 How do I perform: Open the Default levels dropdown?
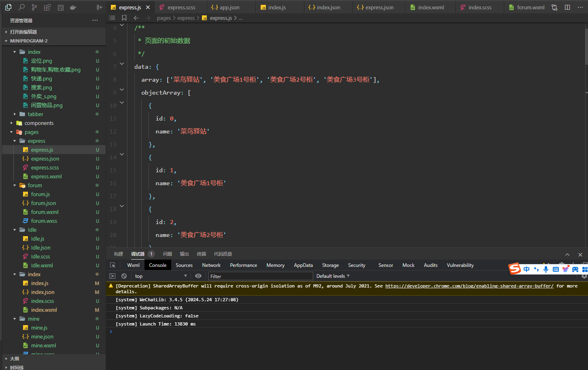pyautogui.click(x=333, y=276)
